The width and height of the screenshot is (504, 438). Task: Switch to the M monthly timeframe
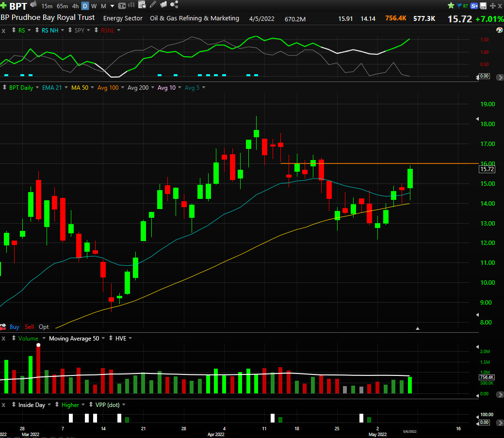[x=103, y=6]
